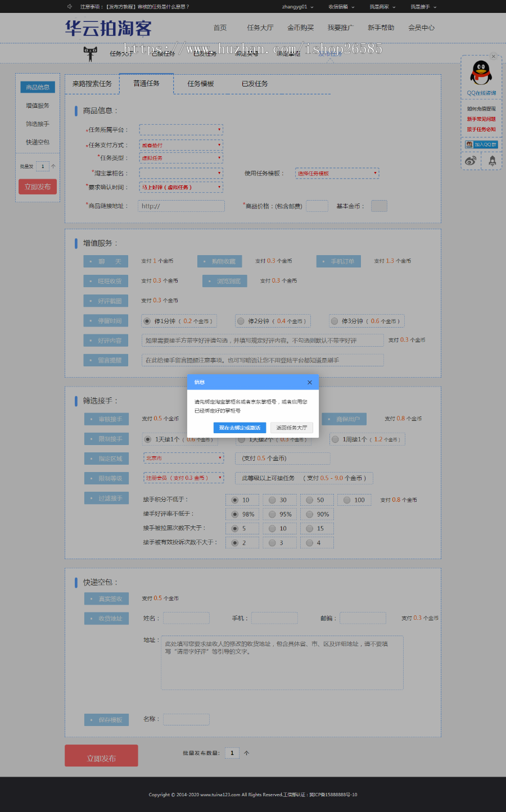Click the 现在去绑定或激活 button

click(240, 428)
